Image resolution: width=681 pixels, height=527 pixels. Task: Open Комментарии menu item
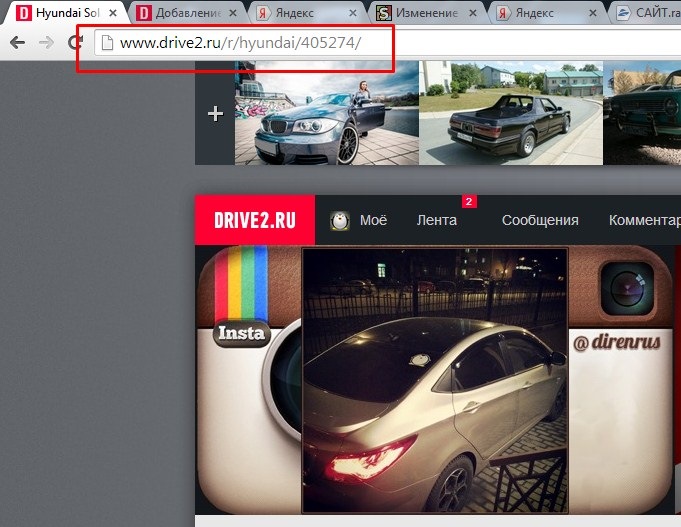point(645,220)
